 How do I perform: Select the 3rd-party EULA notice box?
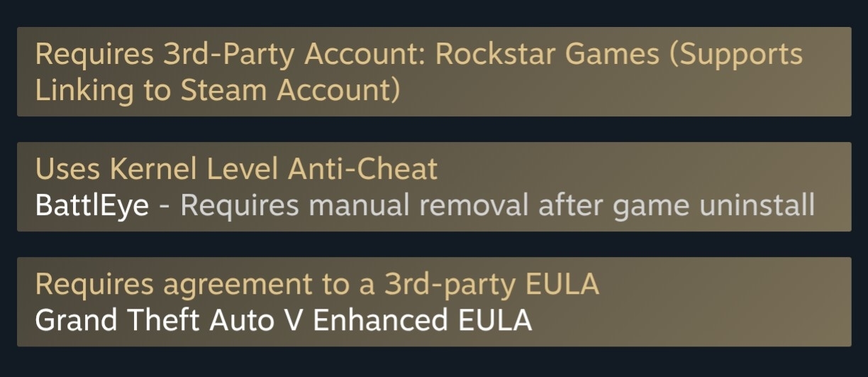(x=434, y=302)
